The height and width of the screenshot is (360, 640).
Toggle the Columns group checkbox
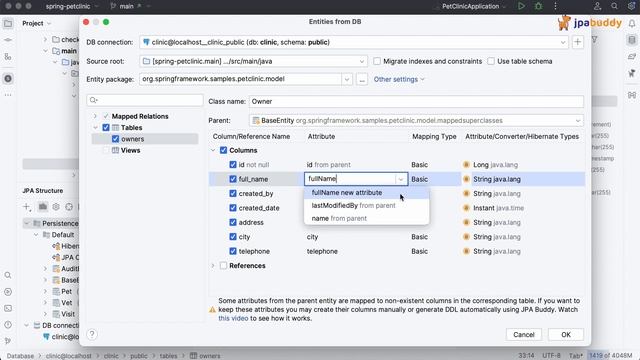tap(223, 150)
